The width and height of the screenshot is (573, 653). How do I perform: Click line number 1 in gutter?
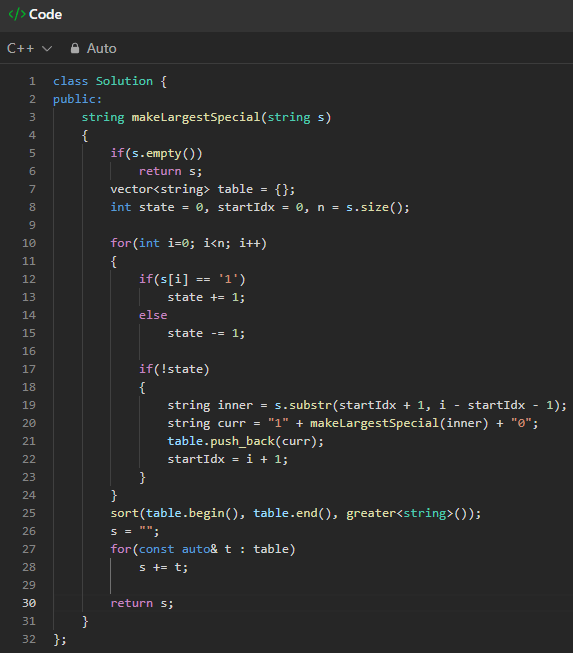[32, 81]
